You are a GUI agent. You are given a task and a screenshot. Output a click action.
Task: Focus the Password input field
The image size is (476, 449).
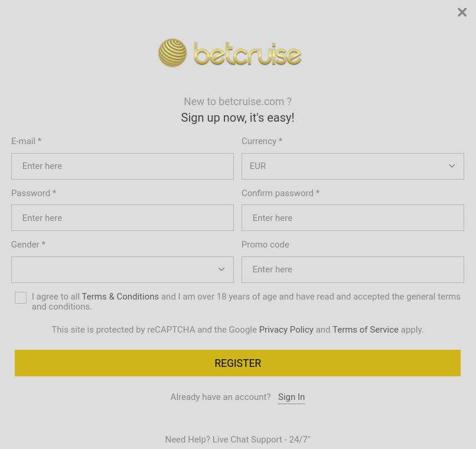tap(122, 217)
